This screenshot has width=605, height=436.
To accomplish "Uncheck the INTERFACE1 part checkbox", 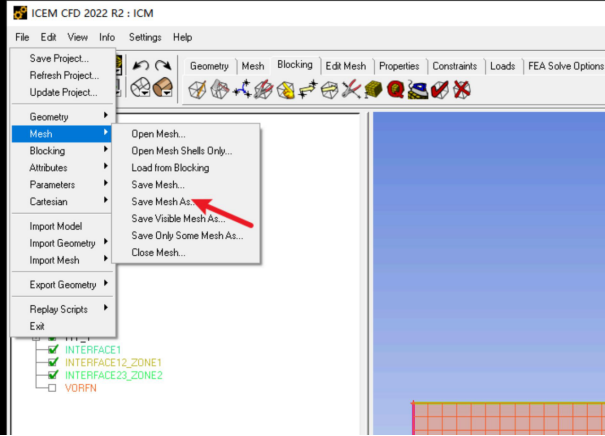I will click(x=52, y=350).
